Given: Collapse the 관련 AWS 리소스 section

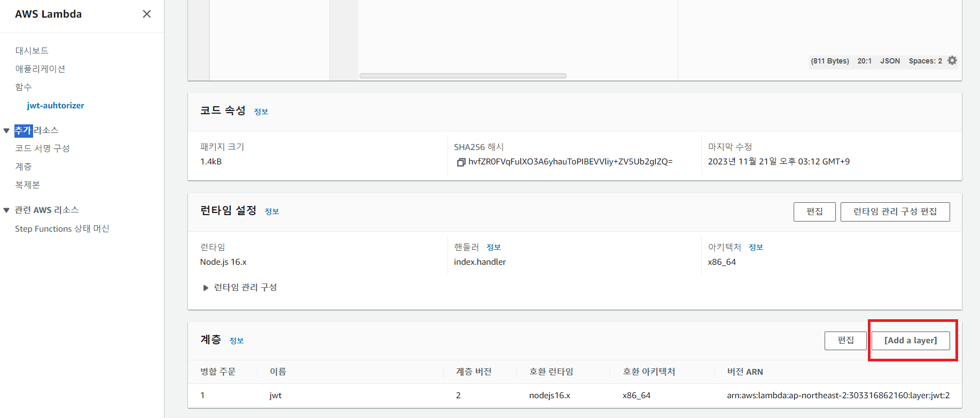Looking at the screenshot, I should 6,210.
